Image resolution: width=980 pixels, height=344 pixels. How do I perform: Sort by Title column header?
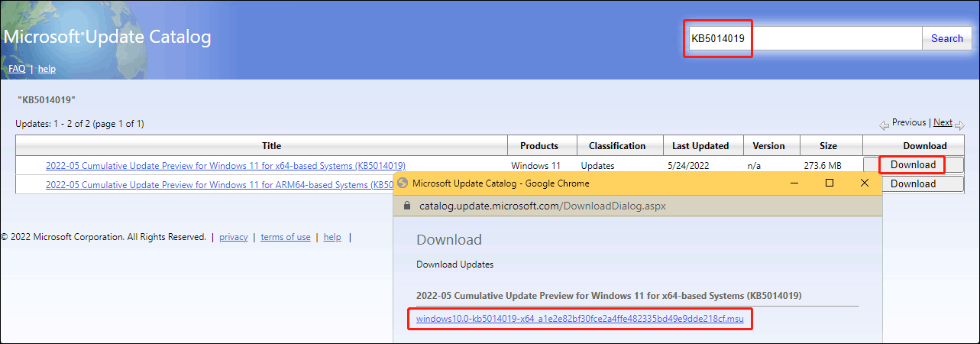(x=271, y=145)
